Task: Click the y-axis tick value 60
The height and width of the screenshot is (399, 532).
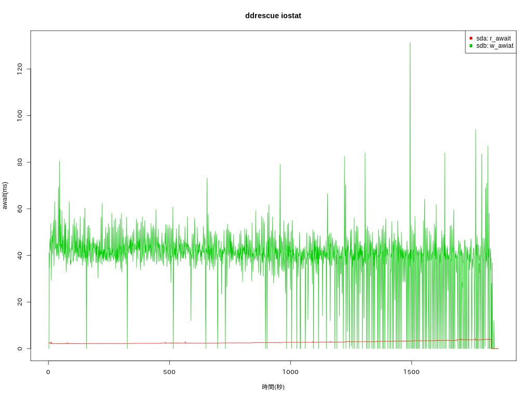Action: point(20,209)
